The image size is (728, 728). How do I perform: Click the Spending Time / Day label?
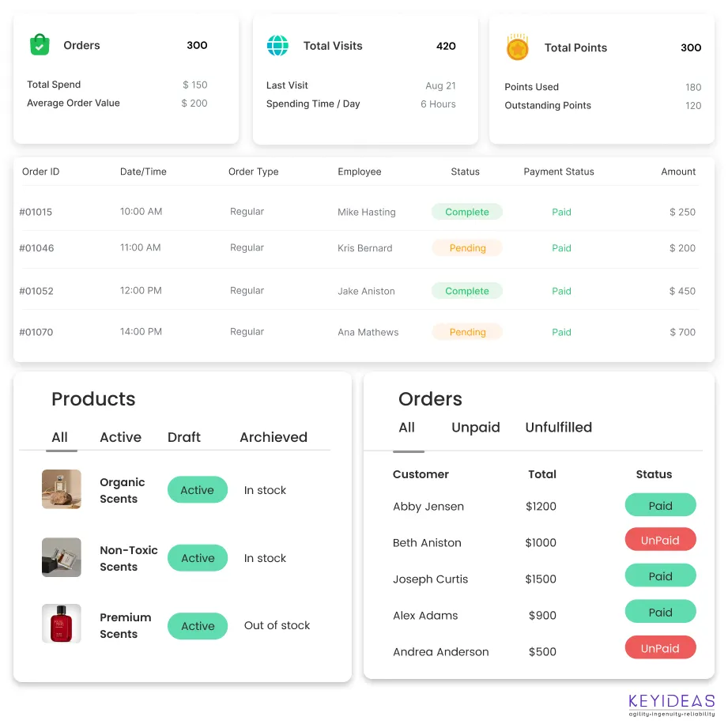[x=313, y=104]
